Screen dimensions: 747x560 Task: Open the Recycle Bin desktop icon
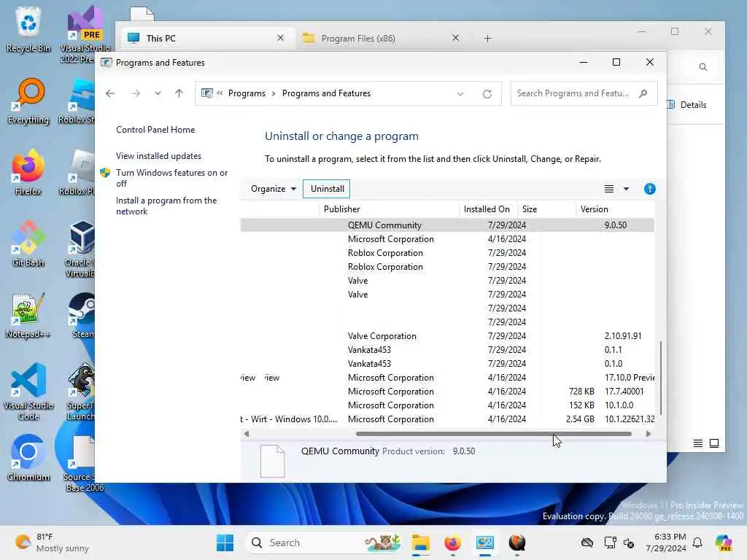(x=28, y=29)
